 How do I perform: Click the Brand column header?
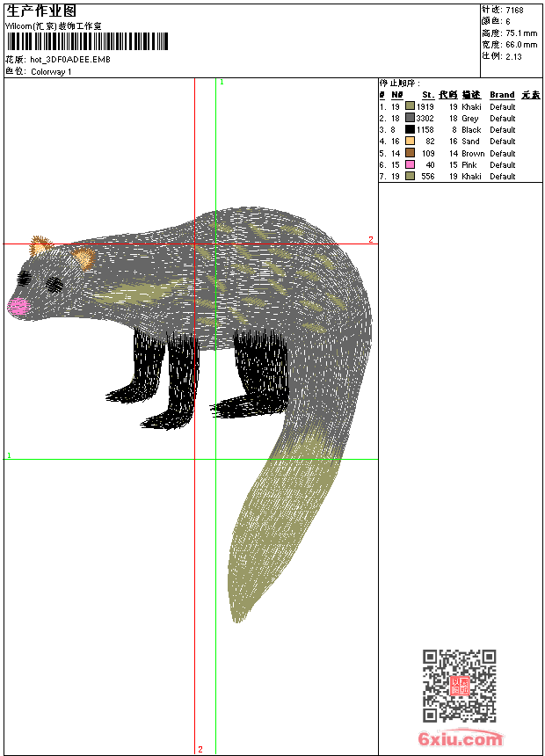(x=502, y=95)
